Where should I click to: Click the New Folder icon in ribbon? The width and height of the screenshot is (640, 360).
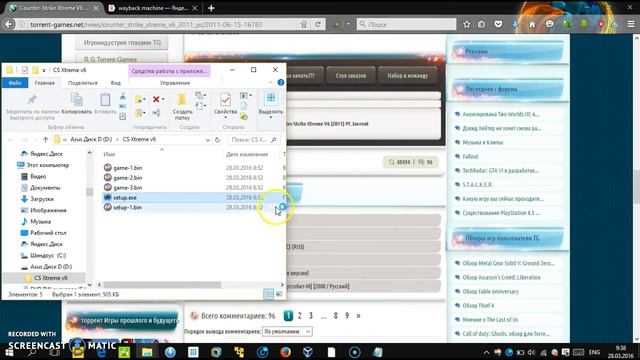click(x=182, y=99)
